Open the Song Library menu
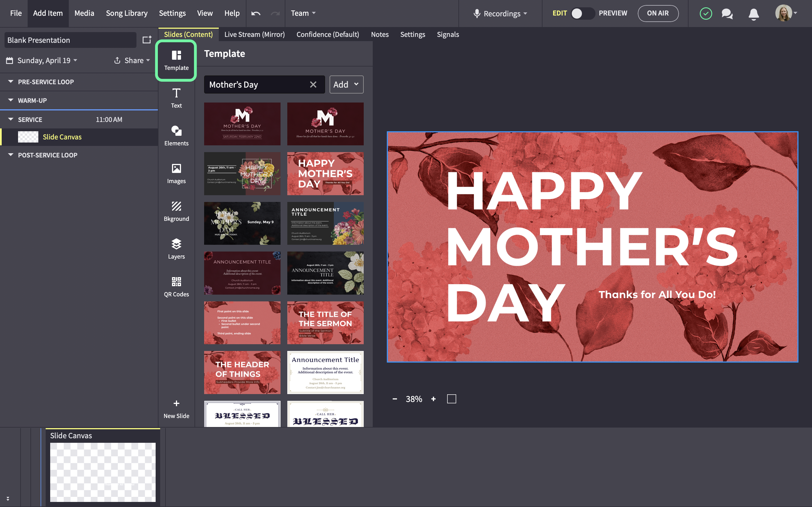Image resolution: width=812 pixels, height=507 pixels. [127, 14]
